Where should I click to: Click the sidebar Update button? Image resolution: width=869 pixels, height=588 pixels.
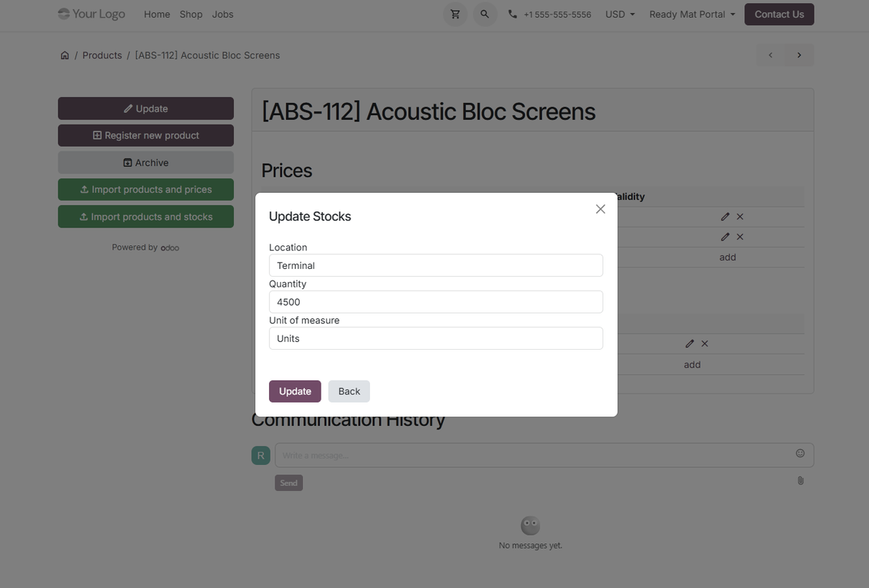pos(146,108)
